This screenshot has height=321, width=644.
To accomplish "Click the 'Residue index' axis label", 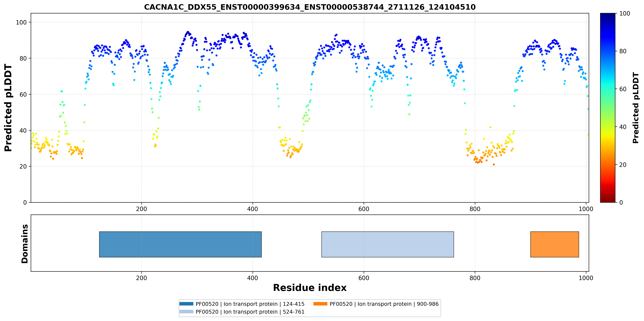I will click(x=310, y=288).
